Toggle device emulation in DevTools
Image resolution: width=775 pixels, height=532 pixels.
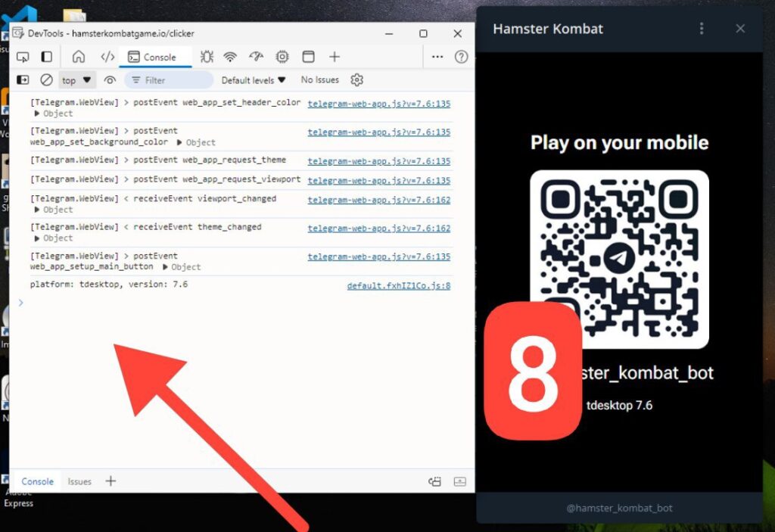(x=46, y=57)
